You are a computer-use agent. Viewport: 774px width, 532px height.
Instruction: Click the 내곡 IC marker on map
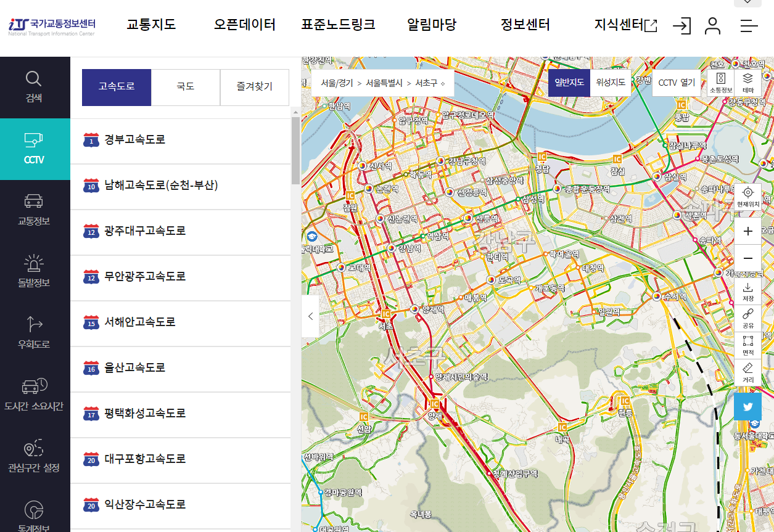click(x=562, y=427)
